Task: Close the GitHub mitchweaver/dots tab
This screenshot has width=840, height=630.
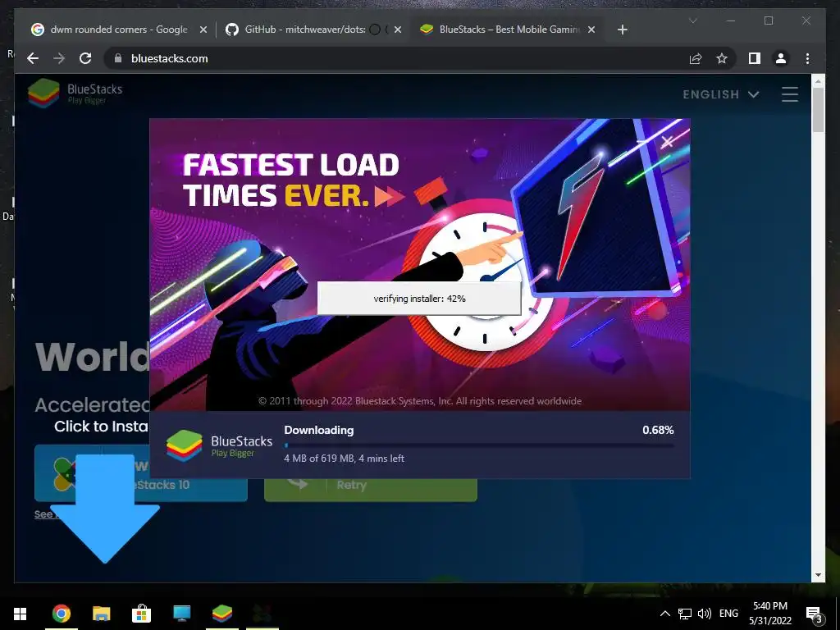Action: pyautogui.click(x=398, y=30)
